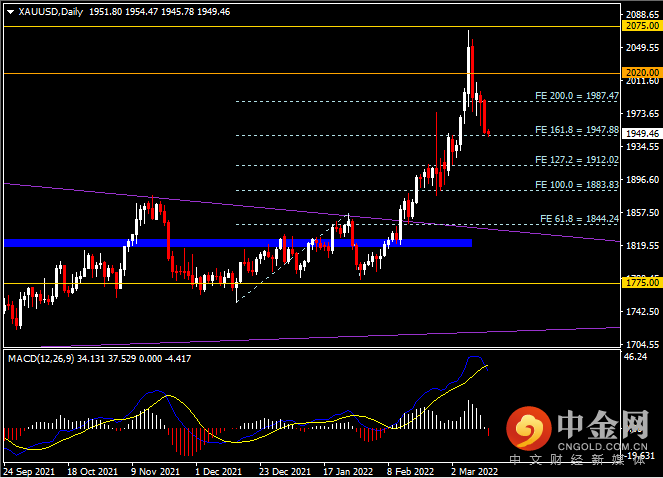
Task: Click the current price label 1949.46
Action: (x=642, y=134)
